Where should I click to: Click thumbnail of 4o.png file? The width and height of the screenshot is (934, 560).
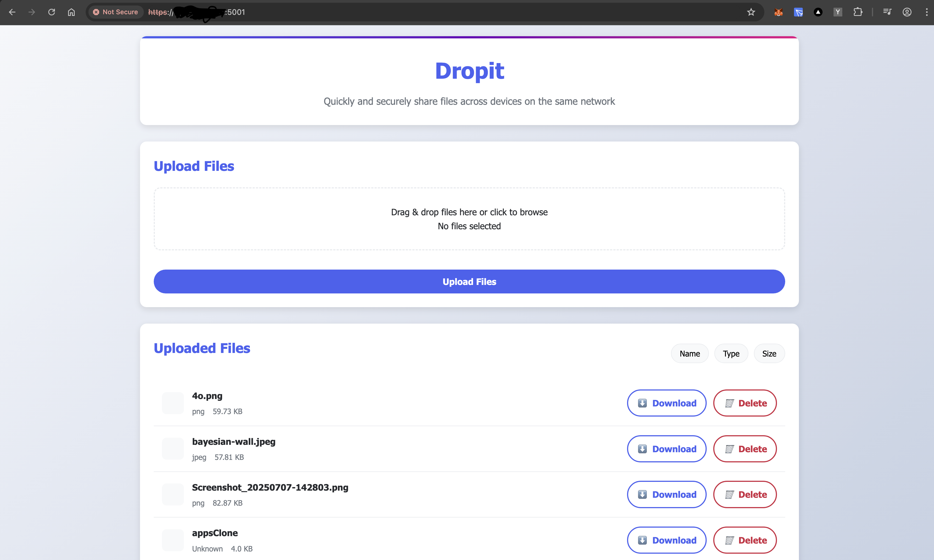173,403
